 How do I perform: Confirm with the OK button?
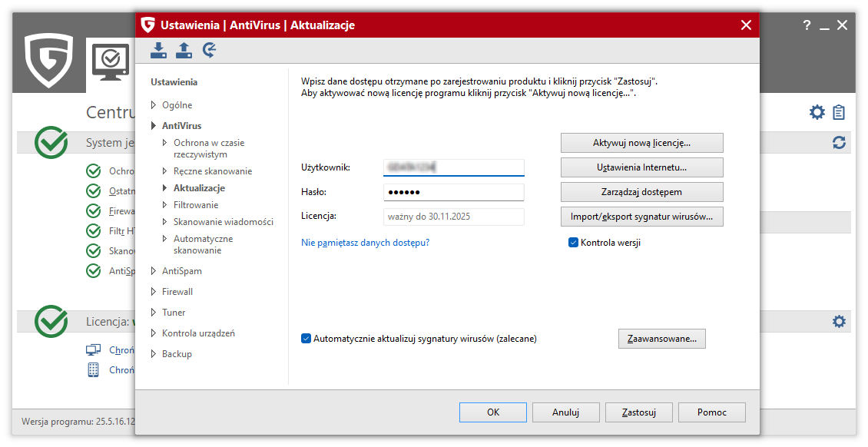point(492,412)
